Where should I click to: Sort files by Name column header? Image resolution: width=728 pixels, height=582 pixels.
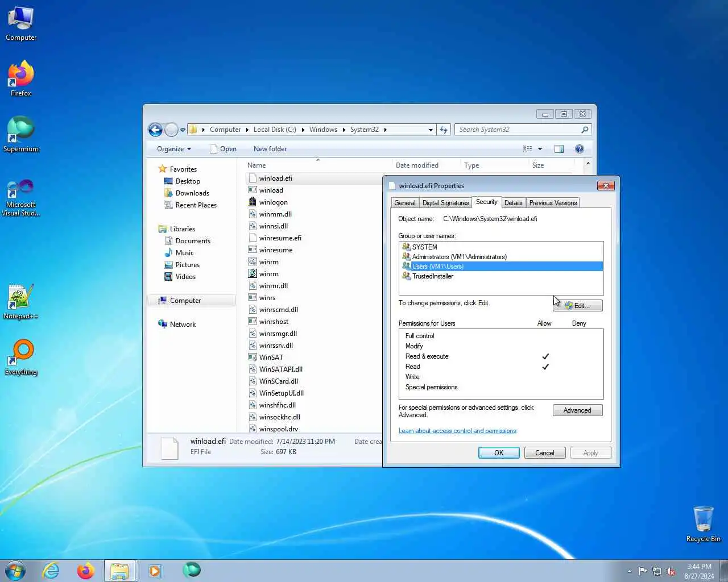click(x=318, y=165)
